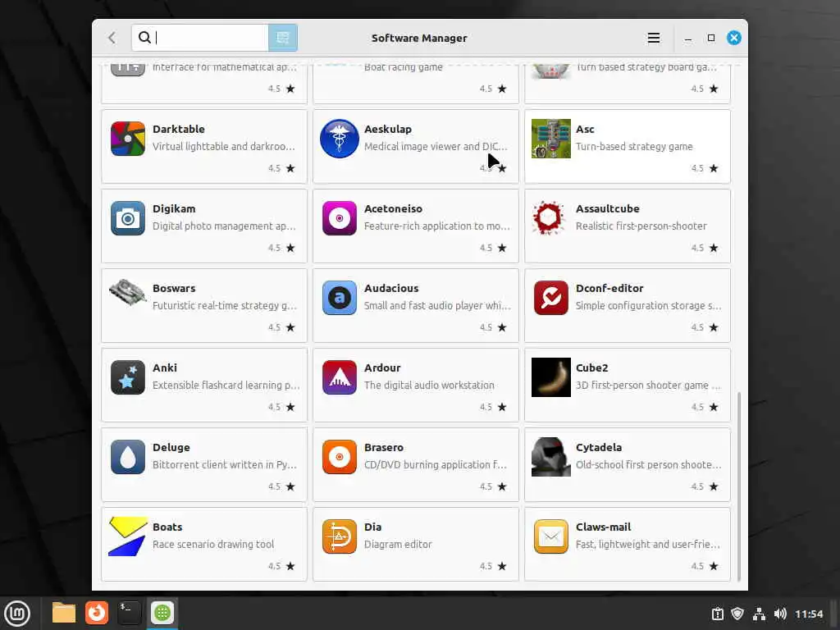This screenshot has width=840, height=630.
Task: Open the Audacious app icon
Action: (339, 298)
